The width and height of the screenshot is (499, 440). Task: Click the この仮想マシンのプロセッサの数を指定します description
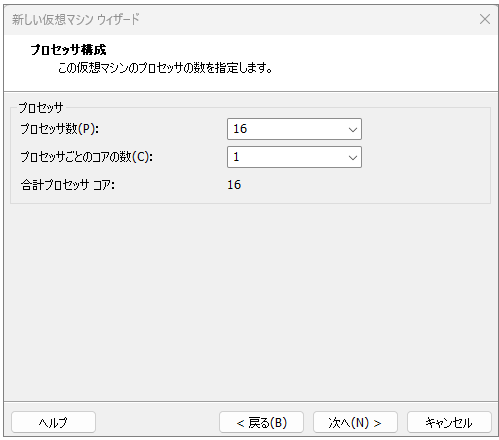[165, 68]
